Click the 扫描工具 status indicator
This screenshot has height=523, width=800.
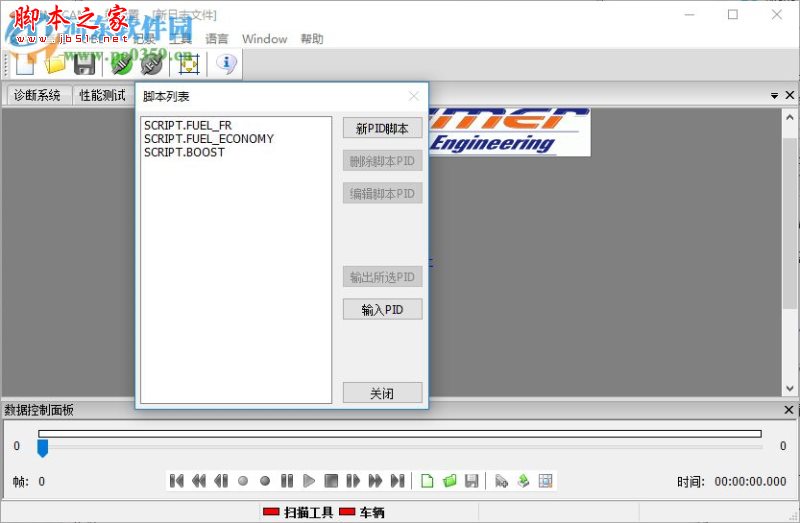(x=298, y=512)
